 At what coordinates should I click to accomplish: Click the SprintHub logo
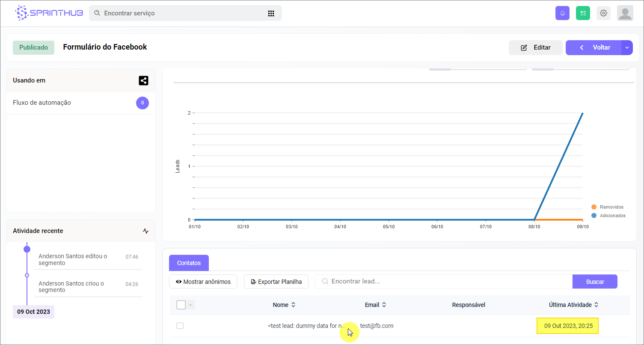pos(49,13)
